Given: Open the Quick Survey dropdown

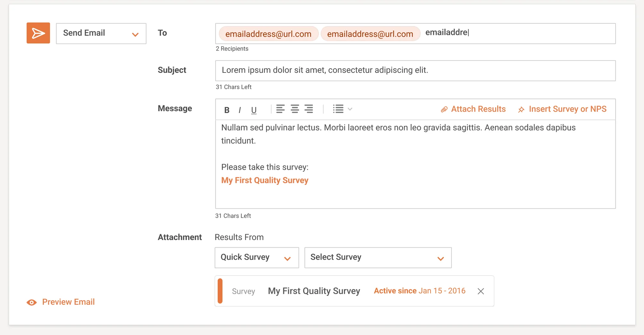Looking at the screenshot, I should (x=257, y=258).
